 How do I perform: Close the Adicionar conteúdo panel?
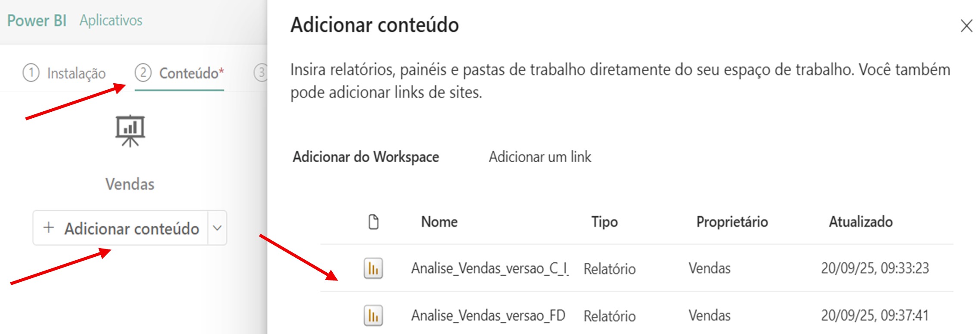[x=967, y=26]
